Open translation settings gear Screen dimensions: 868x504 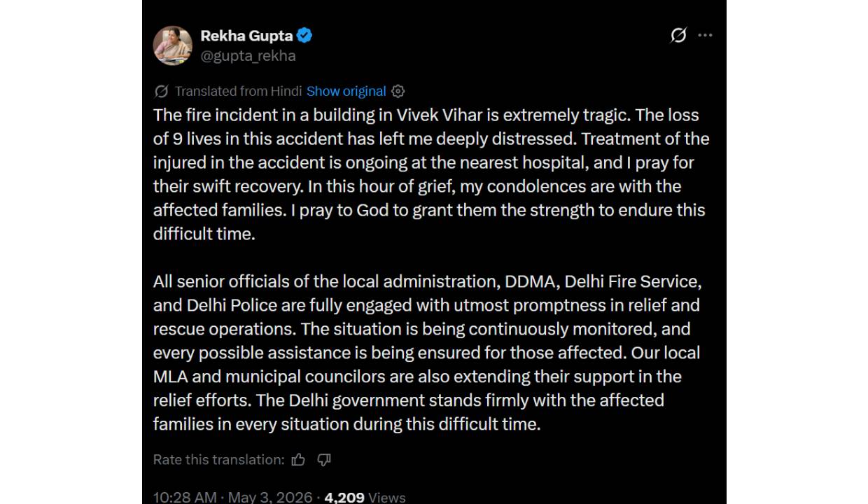pyautogui.click(x=398, y=91)
